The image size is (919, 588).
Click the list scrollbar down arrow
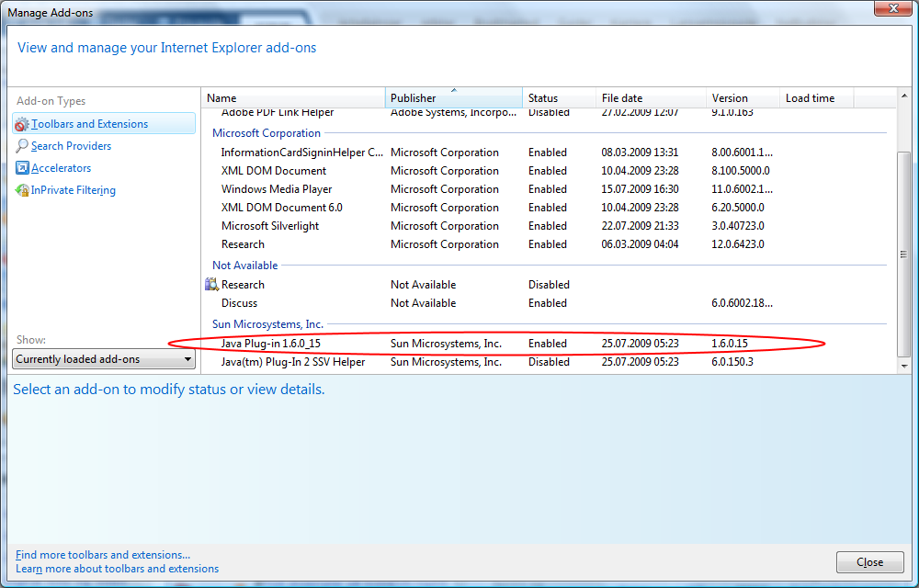(x=903, y=366)
